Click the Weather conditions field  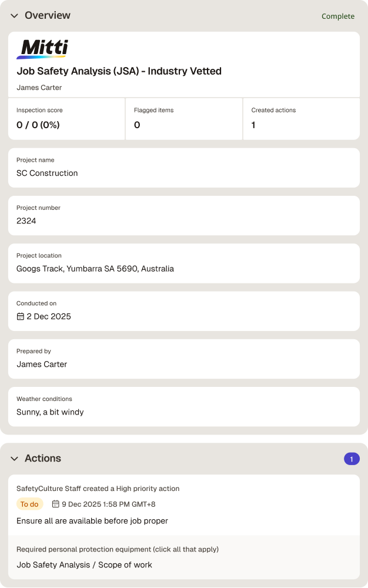tap(184, 407)
